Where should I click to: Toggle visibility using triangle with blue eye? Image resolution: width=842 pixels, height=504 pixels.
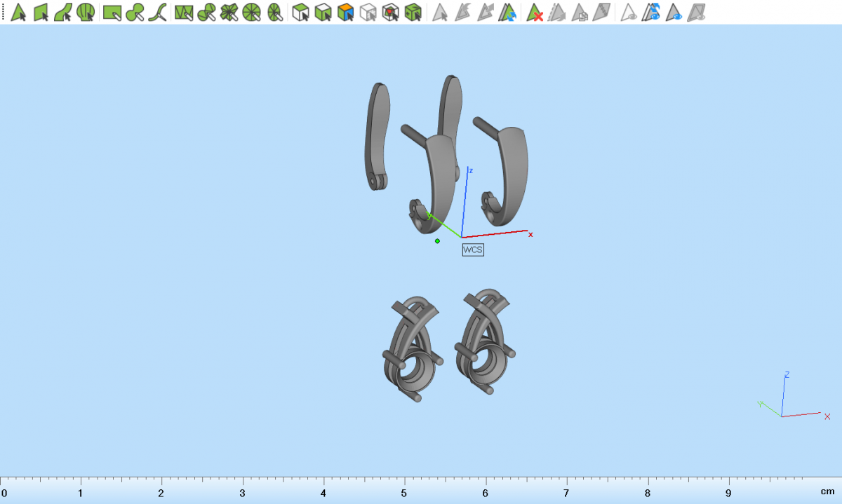pyautogui.click(x=675, y=12)
